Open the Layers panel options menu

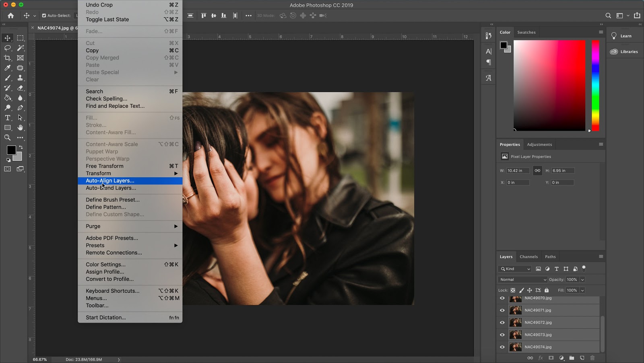601,256
